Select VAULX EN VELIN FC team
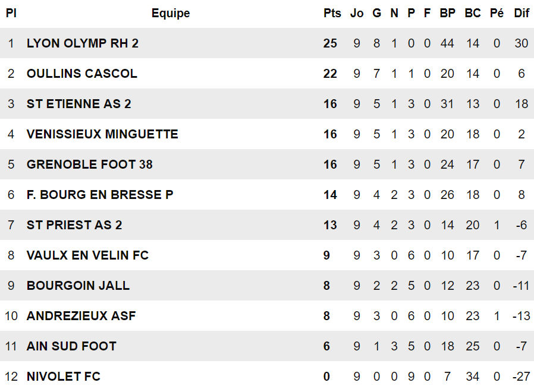 (x=87, y=255)
